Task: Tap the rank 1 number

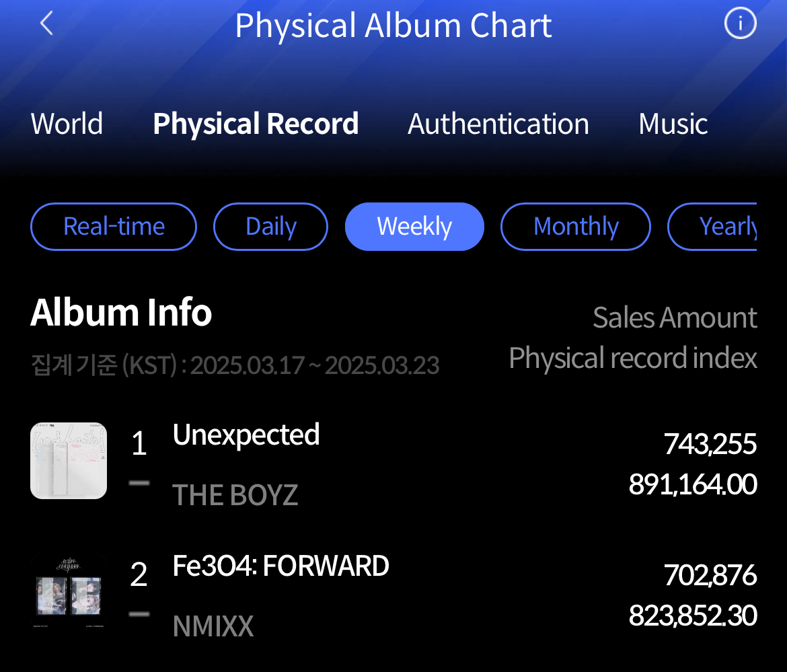Action: 139,444
